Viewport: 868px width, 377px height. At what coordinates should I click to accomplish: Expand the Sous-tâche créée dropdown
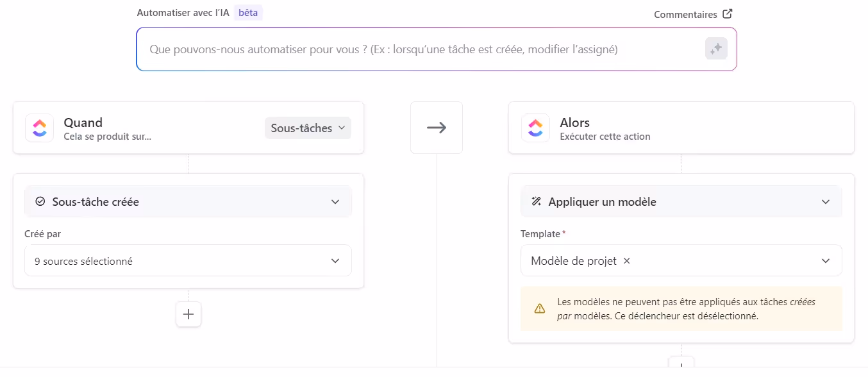pos(335,201)
